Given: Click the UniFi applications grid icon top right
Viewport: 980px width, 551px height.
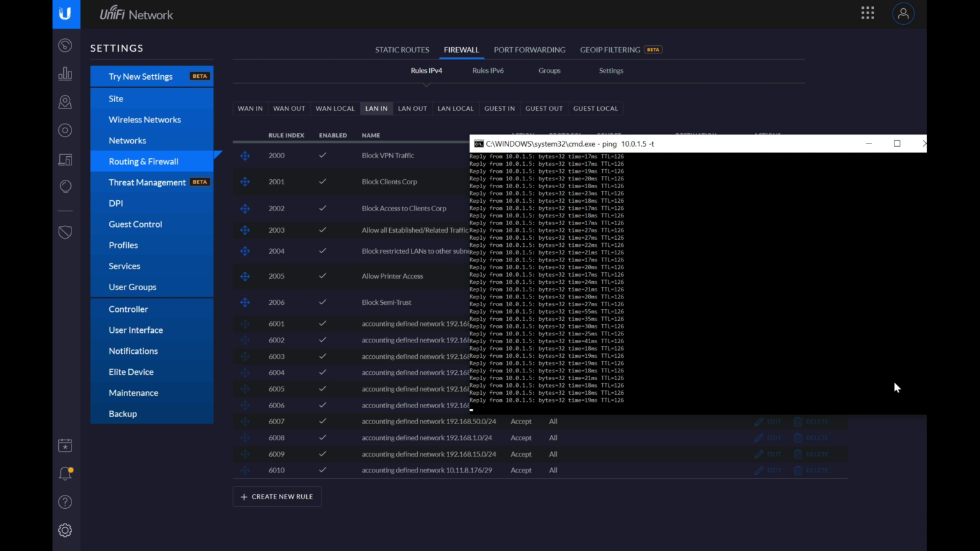Looking at the screenshot, I should pyautogui.click(x=867, y=12).
